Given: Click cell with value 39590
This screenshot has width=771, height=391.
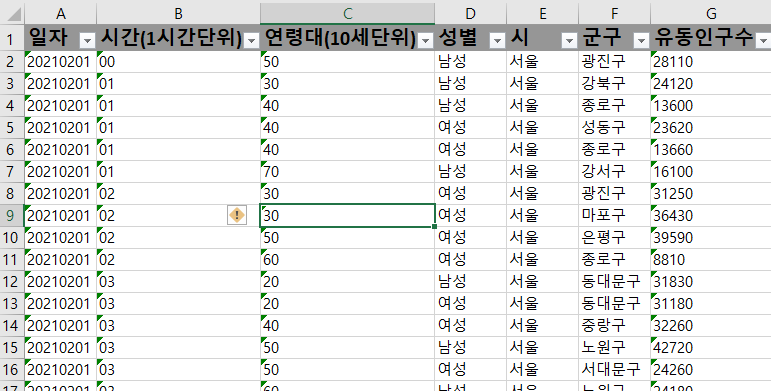Looking at the screenshot, I should click(711, 238).
